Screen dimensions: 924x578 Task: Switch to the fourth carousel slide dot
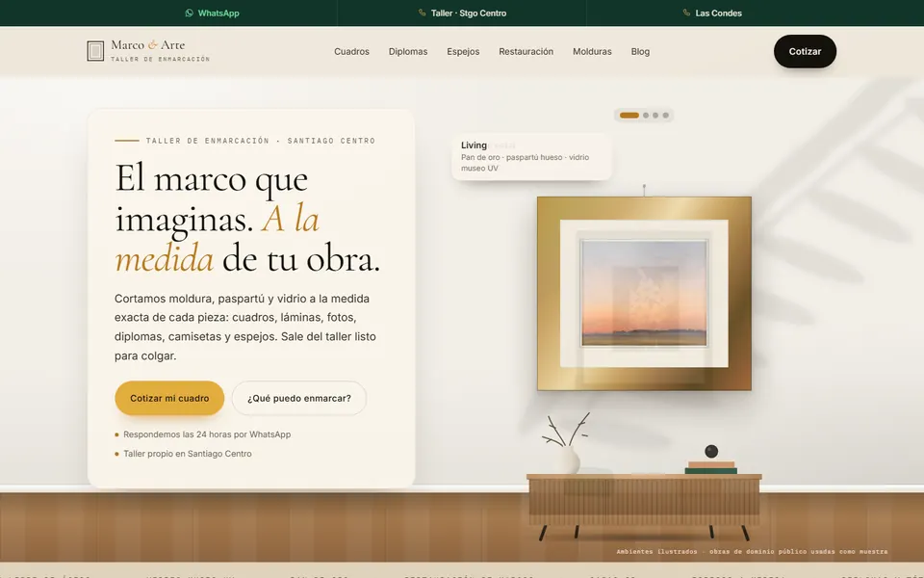665,115
